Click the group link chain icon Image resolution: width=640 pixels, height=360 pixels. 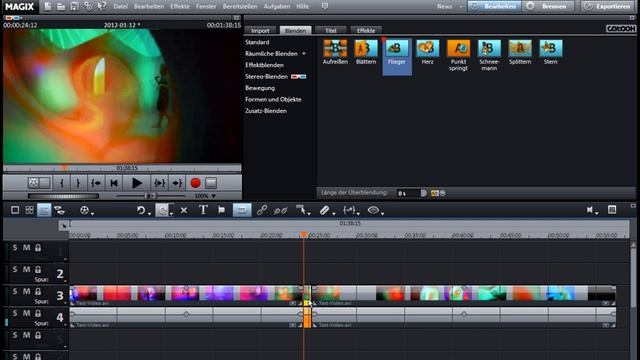262,210
